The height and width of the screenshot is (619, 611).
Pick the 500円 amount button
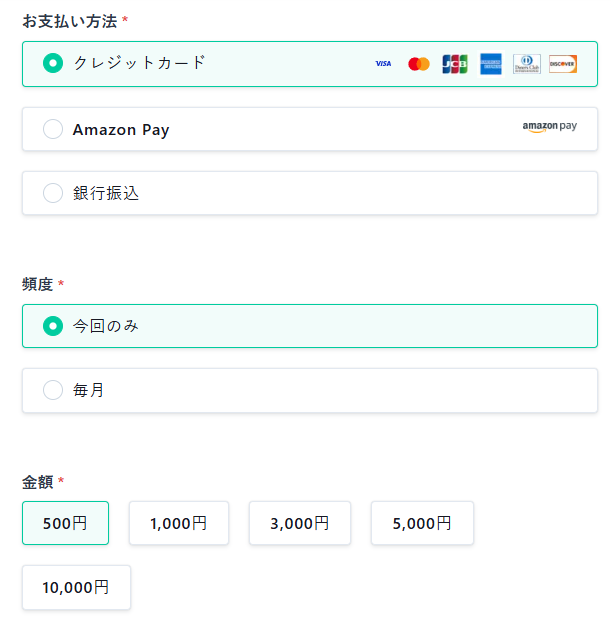(x=66, y=523)
